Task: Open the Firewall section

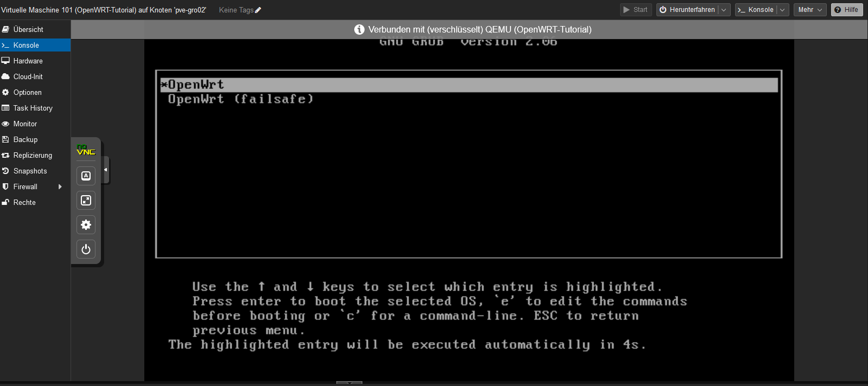Action: point(35,186)
